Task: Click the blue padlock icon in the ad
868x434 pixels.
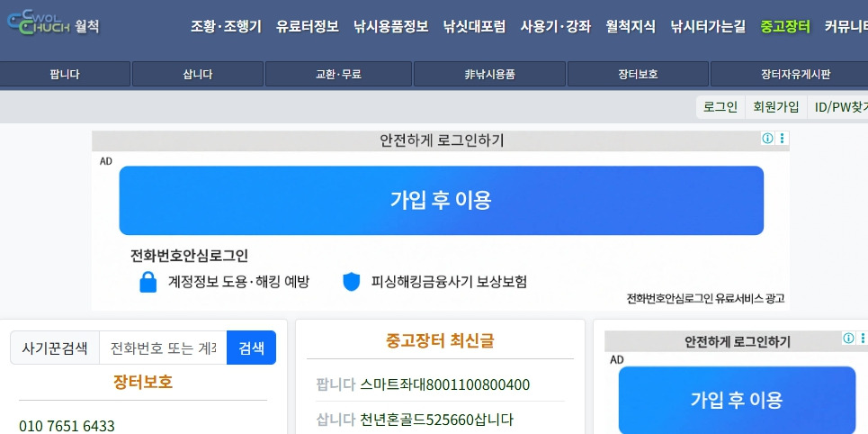Action: (148, 282)
